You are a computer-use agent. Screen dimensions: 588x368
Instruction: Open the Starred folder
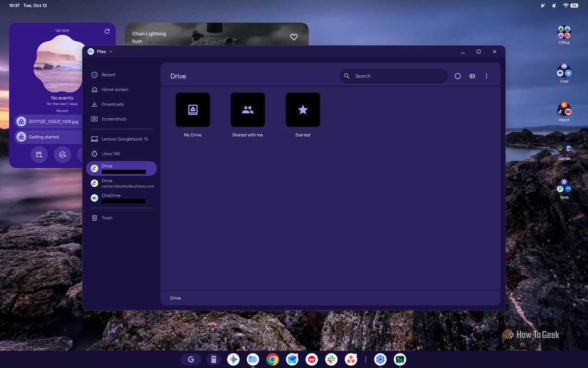303,115
